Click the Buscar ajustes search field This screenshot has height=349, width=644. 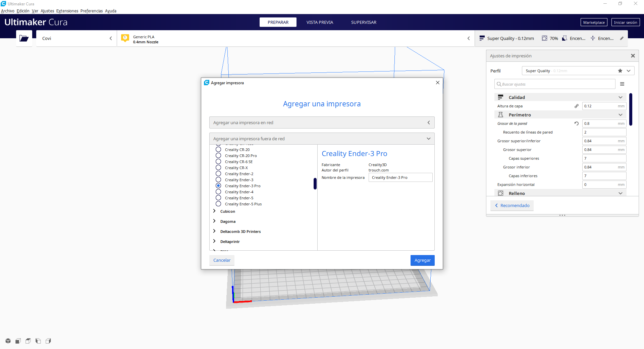pyautogui.click(x=555, y=84)
